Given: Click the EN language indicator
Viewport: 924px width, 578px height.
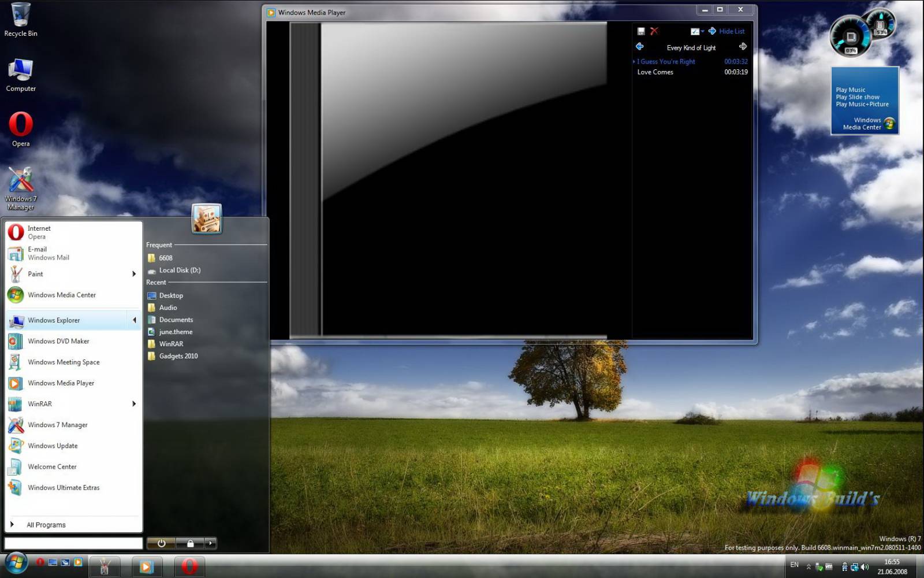Looking at the screenshot, I should (x=795, y=565).
